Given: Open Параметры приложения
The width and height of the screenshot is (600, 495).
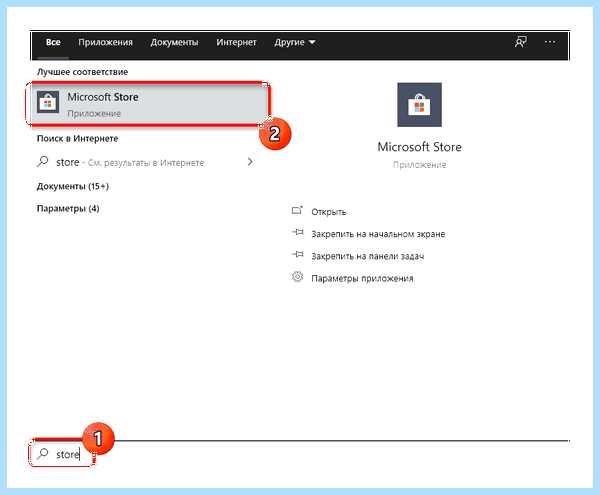Looking at the screenshot, I should (362, 278).
